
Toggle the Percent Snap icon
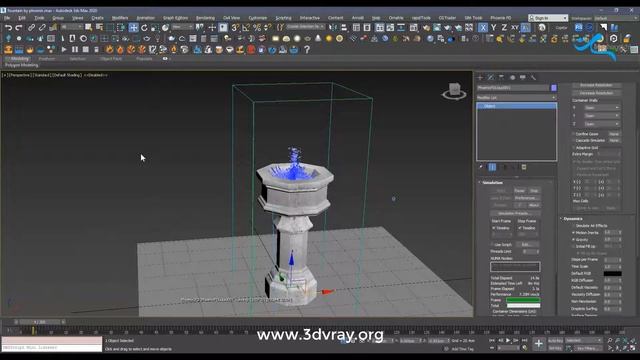(257, 28)
